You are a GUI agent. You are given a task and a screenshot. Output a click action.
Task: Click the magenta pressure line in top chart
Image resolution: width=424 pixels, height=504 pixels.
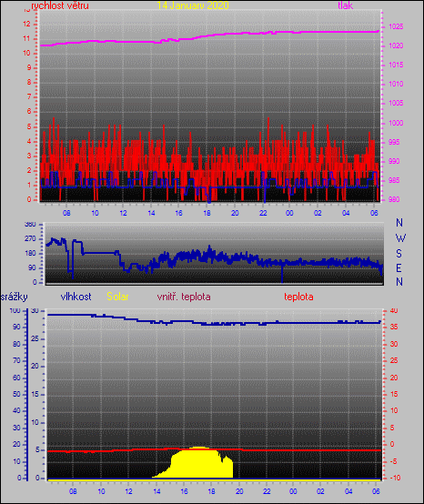[x=209, y=35]
